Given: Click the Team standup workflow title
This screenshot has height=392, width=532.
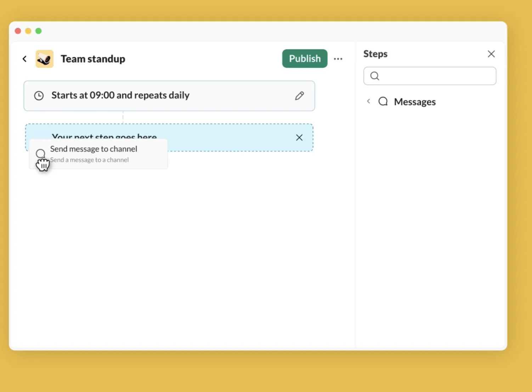Looking at the screenshot, I should tap(93, 59).
